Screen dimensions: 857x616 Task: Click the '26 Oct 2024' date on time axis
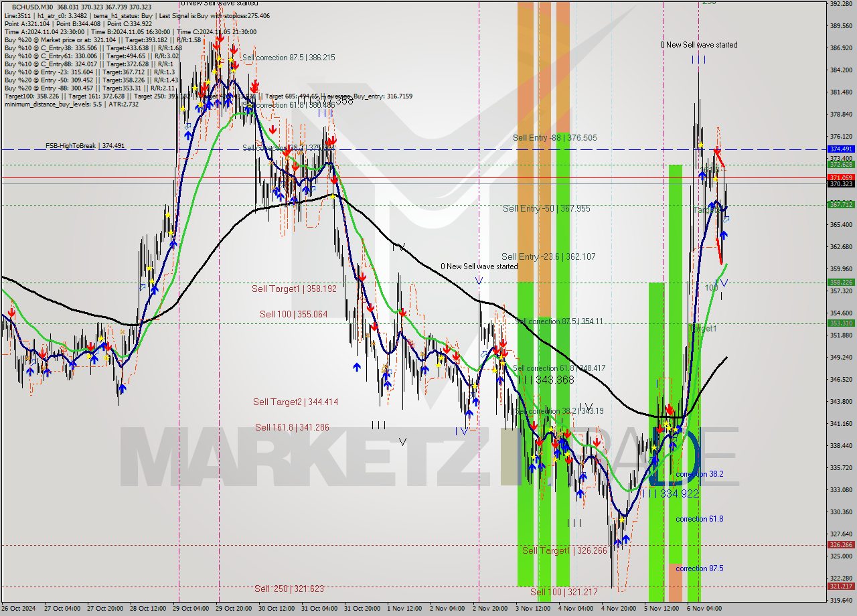(19, 609)
